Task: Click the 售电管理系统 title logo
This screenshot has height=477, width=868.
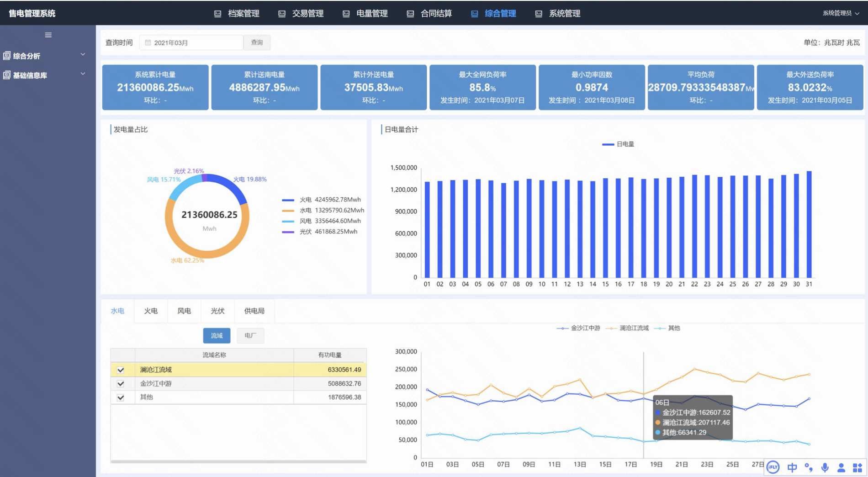Action: pos(32,14)
